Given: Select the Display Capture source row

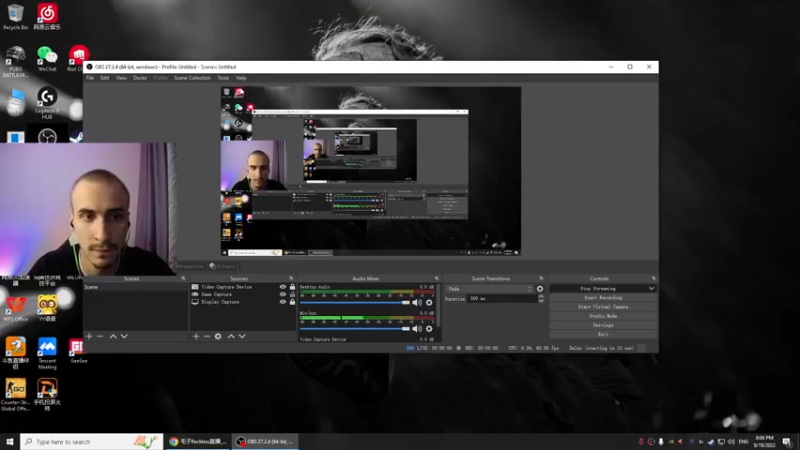Looking at the screenshot, I should [243, 302].
